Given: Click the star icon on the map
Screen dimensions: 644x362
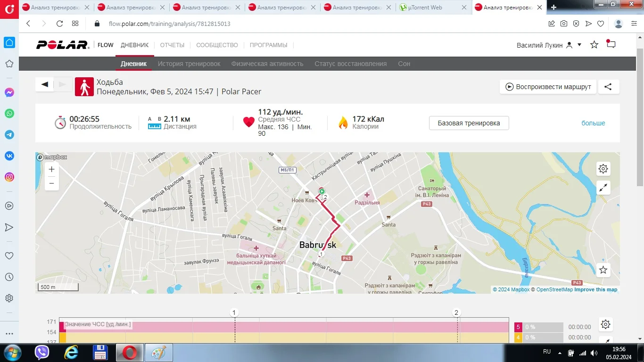Looking at the screenshot, I should pos(603,270).
